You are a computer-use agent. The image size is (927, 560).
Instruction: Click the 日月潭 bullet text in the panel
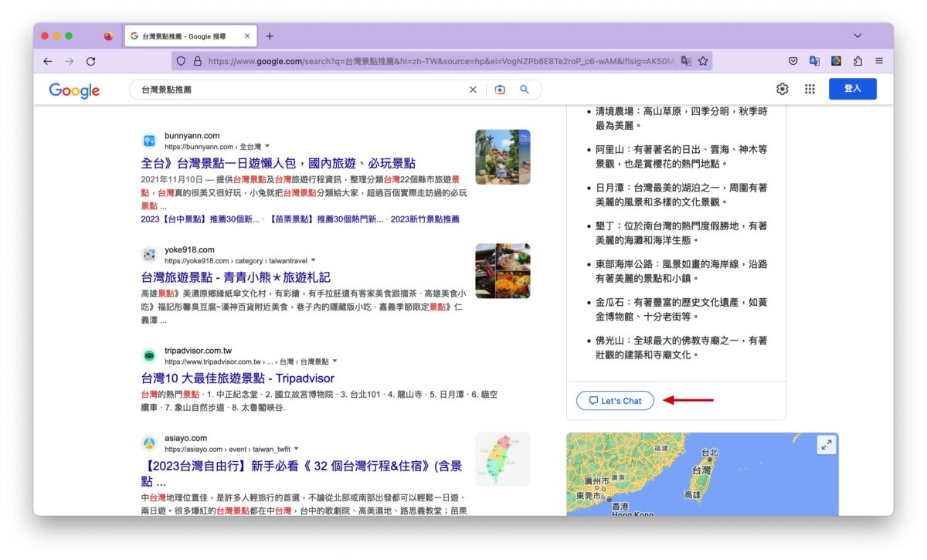point(681,195)
